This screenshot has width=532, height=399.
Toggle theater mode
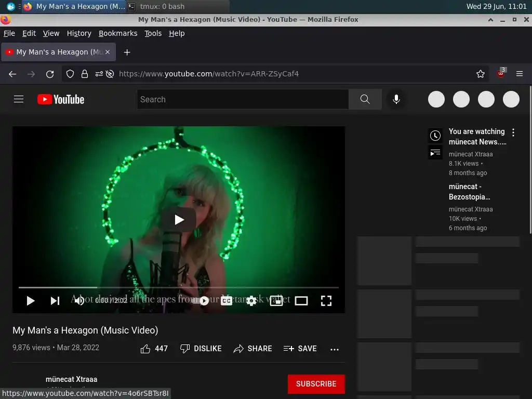tap(301, 301)
